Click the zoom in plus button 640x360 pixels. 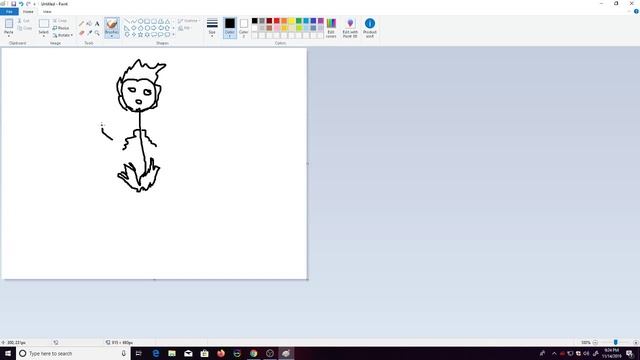click(636, 342)
